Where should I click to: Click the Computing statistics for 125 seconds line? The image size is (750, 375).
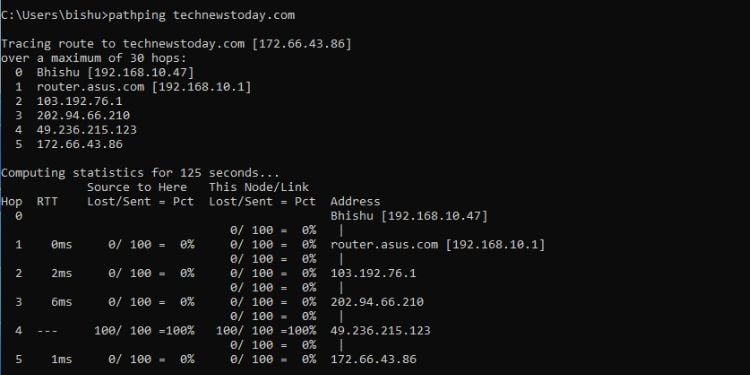[x=140, y=173]
